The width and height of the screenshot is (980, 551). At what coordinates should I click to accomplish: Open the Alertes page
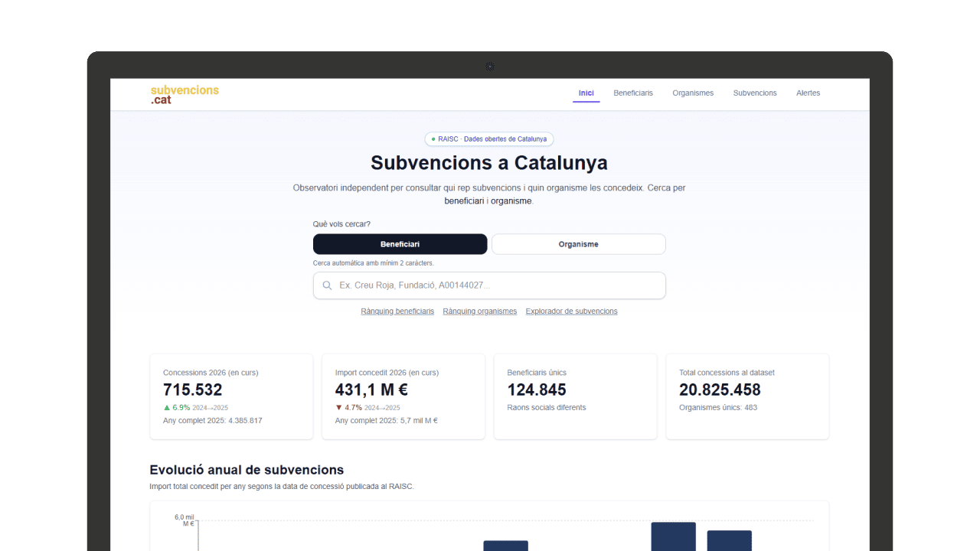(808, 93)
